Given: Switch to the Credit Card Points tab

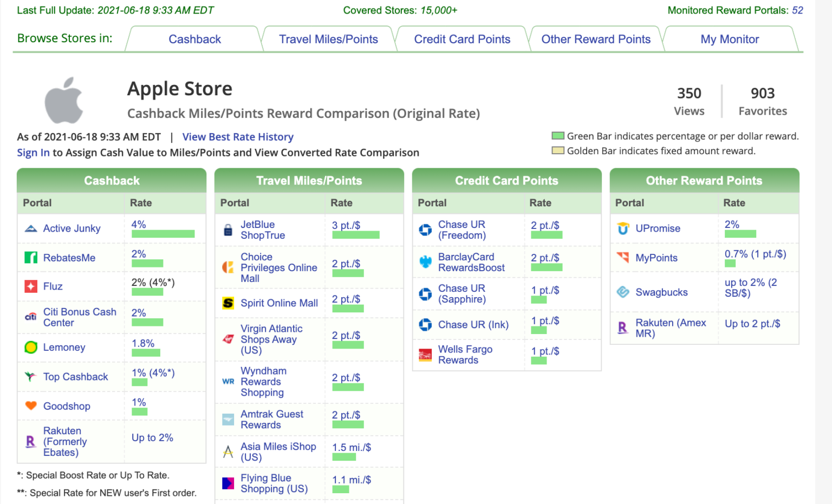Looking at the screenshot, I should tap(462, 39).
